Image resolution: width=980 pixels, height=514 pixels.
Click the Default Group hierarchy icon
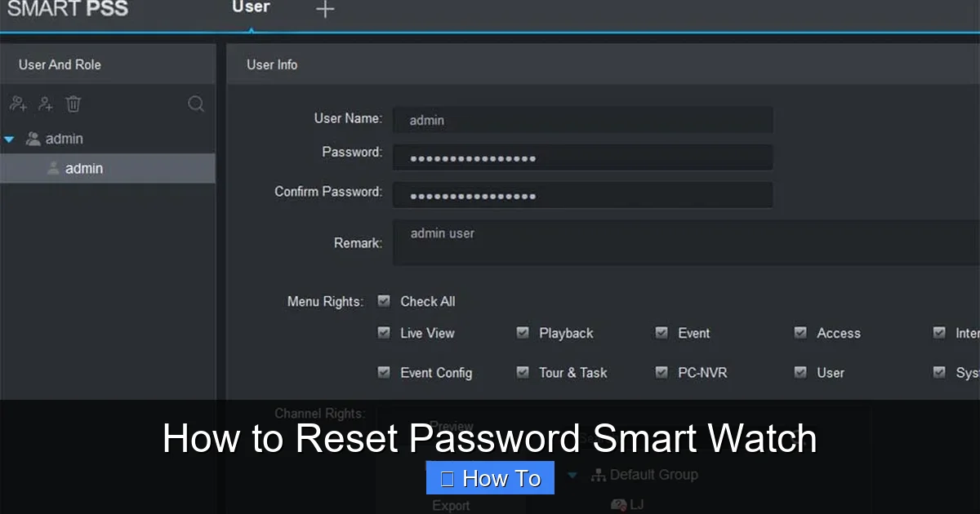point(600,474)
